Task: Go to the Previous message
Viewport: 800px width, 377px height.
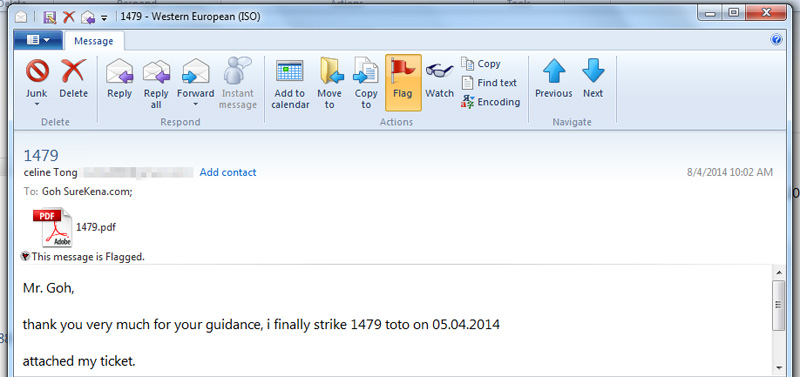Action: coord(554,79)
